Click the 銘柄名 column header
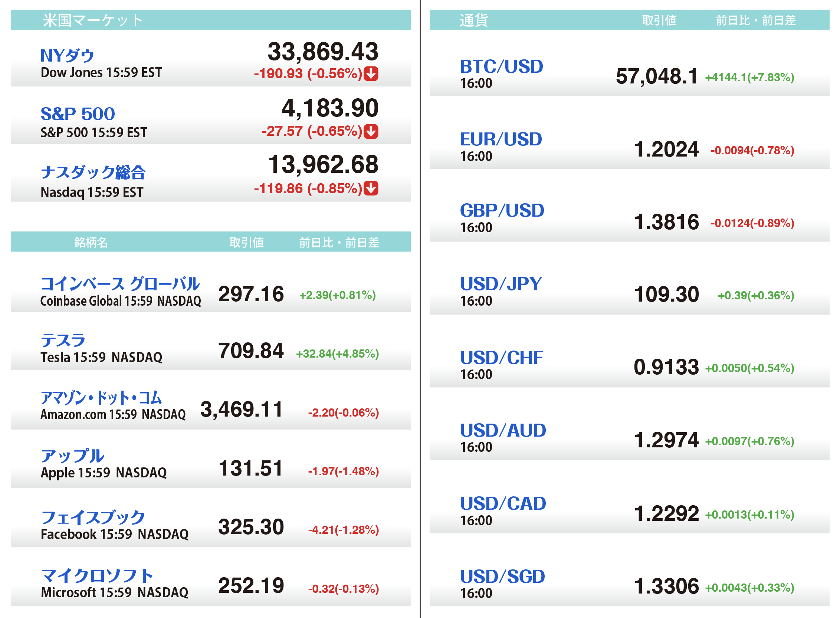The height and width of the screenshot is (618, 840). tap(91, 242)
